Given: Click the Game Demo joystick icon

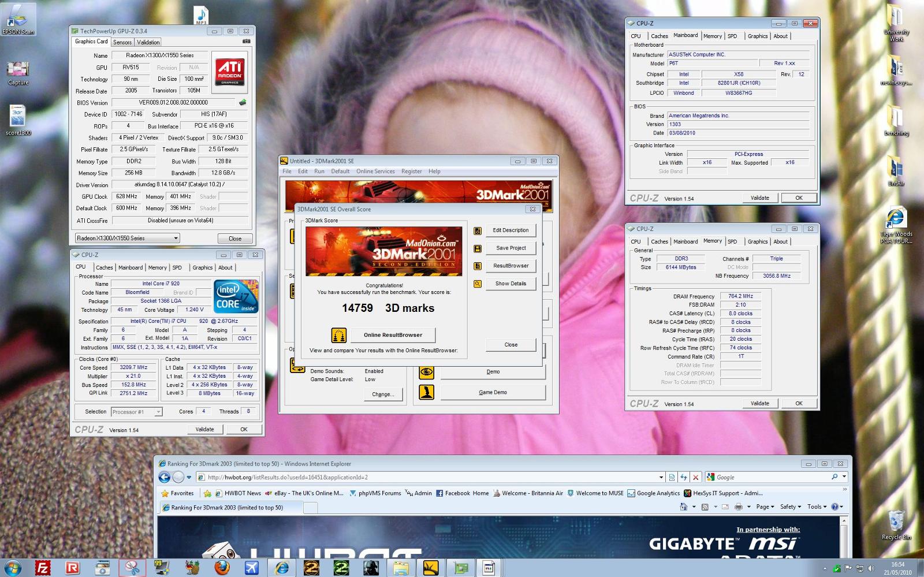Looking at the screenshot, I should click(426, 392).
